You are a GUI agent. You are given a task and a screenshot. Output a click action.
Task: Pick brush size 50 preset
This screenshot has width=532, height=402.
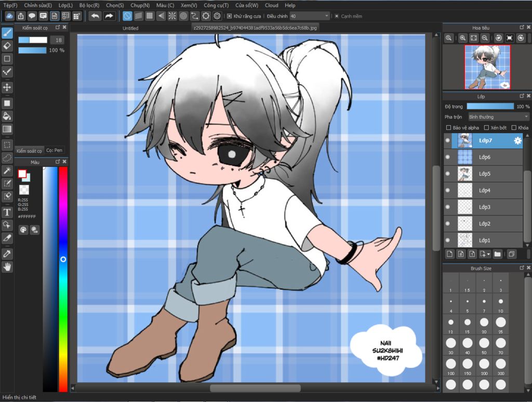point(484,346)
